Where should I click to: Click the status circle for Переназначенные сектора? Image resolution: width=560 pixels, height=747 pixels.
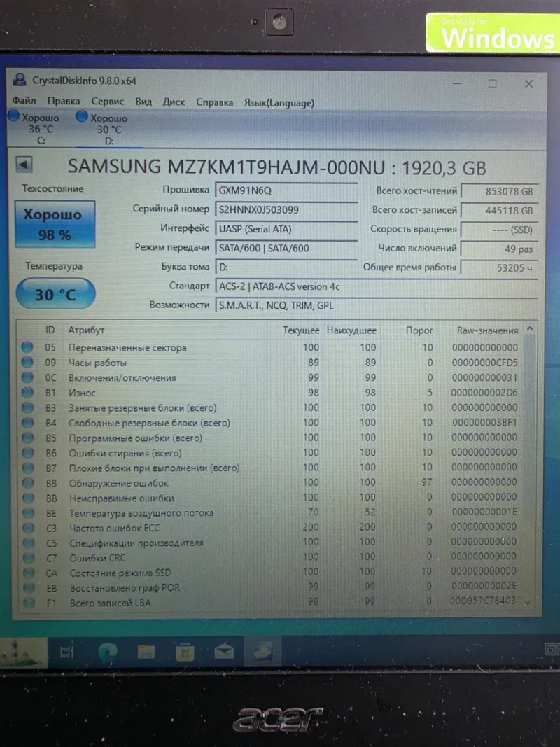click(27, 347)
